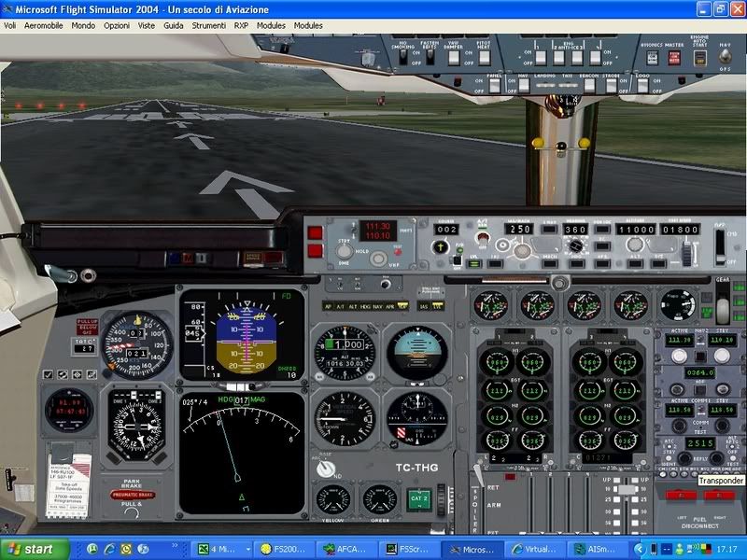Click the LVL autopilot mode button

point(473,263)
